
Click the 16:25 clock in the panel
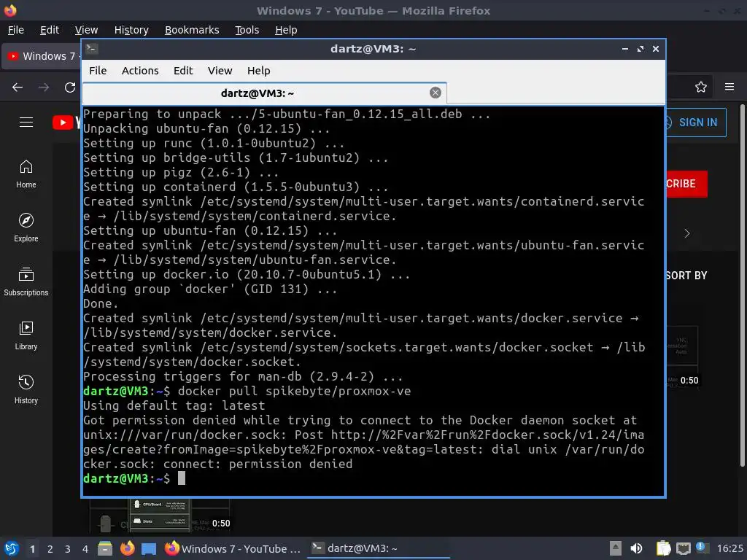click(729, 548)
